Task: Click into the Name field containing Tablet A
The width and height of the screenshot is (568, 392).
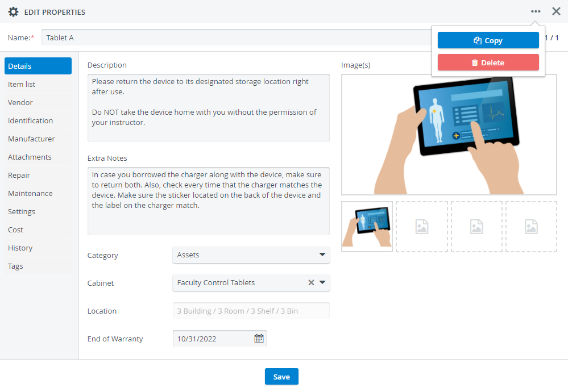Action: [237, 37]
